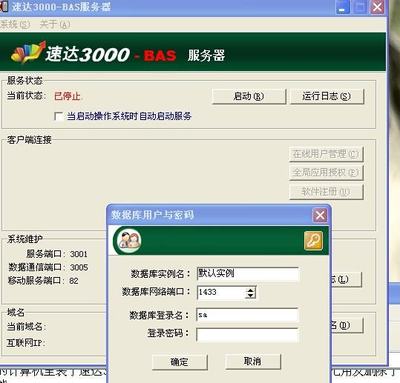
Task: Select the 互联网IP label
Action: tap(26, 343)
